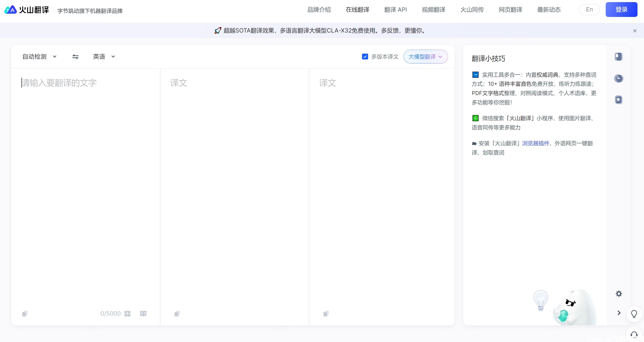Click the 火山翻译 logo
644x342 pixels.
pos(27,10)
